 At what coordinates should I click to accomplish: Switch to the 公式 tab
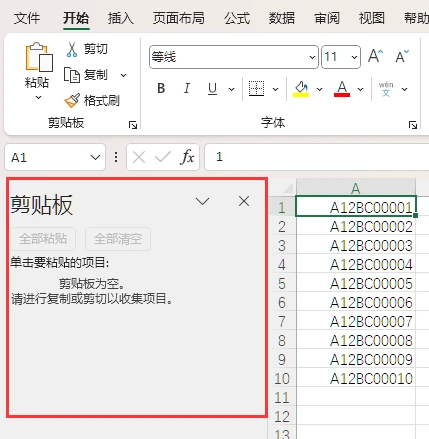point(237,18)
